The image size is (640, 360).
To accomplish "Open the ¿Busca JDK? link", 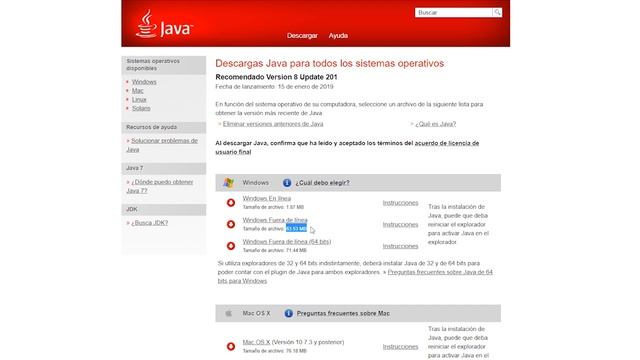I will (x=150, y=223).
